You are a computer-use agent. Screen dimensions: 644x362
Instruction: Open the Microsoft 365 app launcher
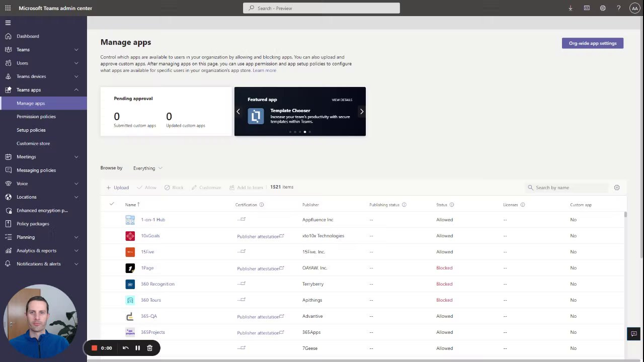8,8
